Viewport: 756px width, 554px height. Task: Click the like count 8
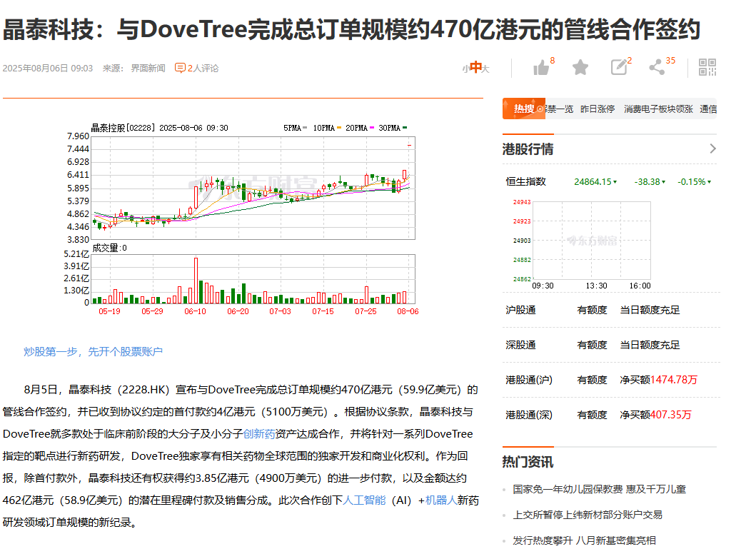coord(553,61)
